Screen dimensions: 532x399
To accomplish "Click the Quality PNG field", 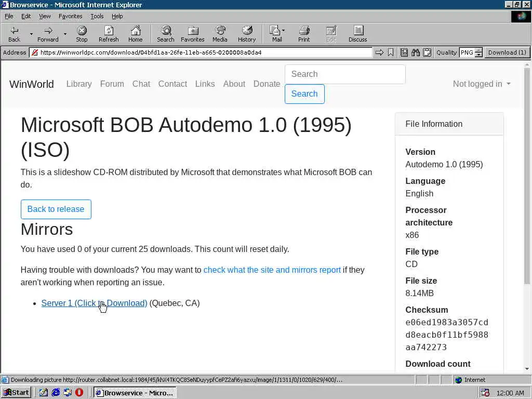I will [467, 52].
